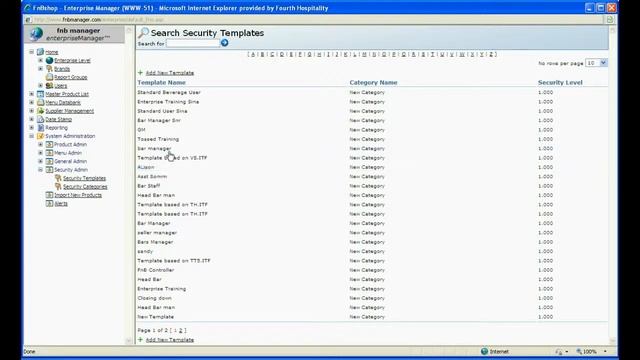Collapse the System Administration node
640x360 pixels.
pos(31,136)
